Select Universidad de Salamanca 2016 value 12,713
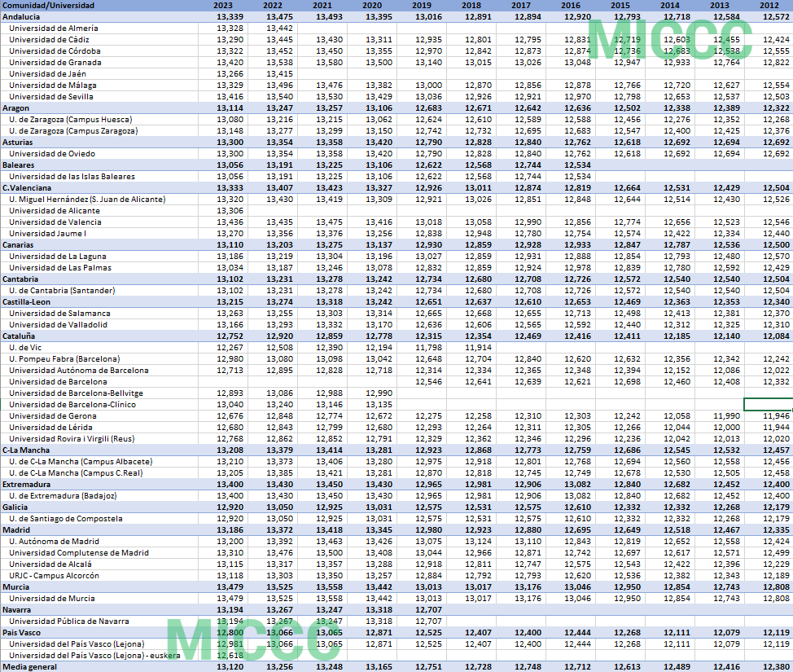This screenshot has width=793, height=672. [577, 314]
